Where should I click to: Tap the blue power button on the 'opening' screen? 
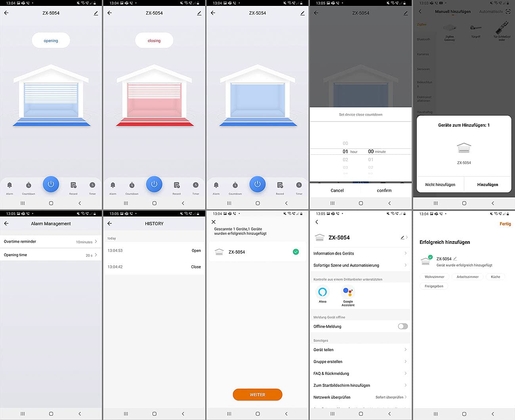point(51,184)
